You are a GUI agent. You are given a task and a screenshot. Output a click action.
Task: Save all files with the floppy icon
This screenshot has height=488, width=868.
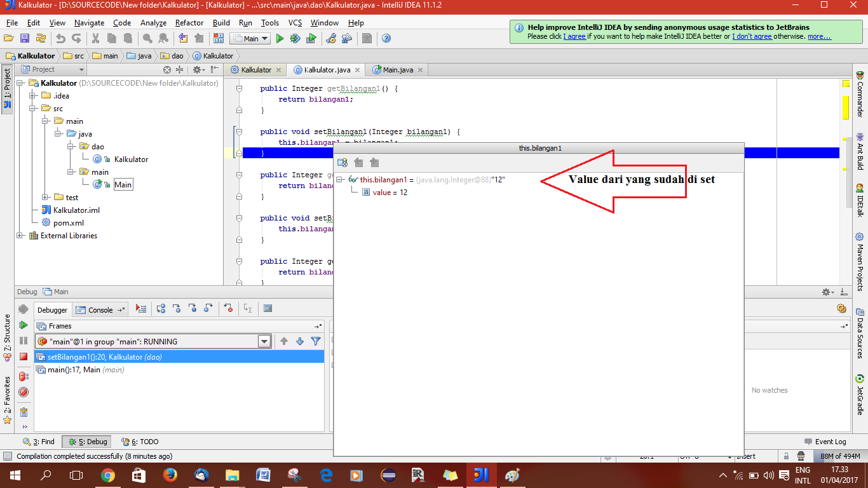coord(25,39)
